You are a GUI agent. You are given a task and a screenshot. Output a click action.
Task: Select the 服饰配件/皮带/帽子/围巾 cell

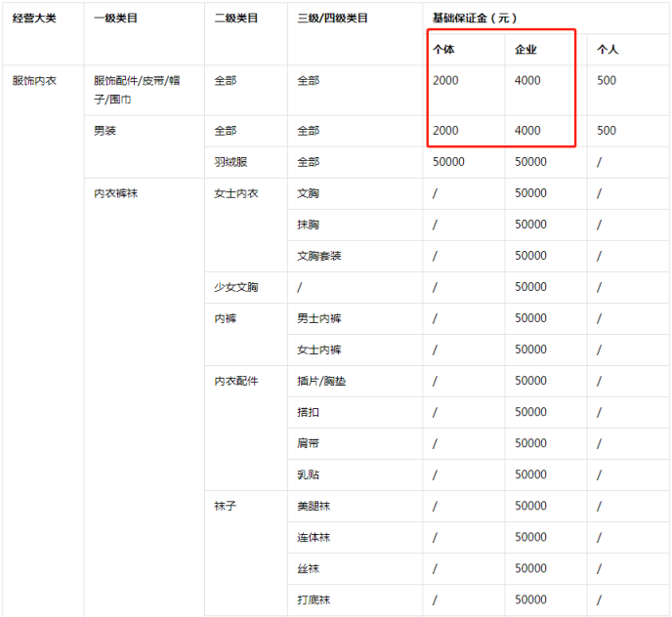tap(137, 90)
